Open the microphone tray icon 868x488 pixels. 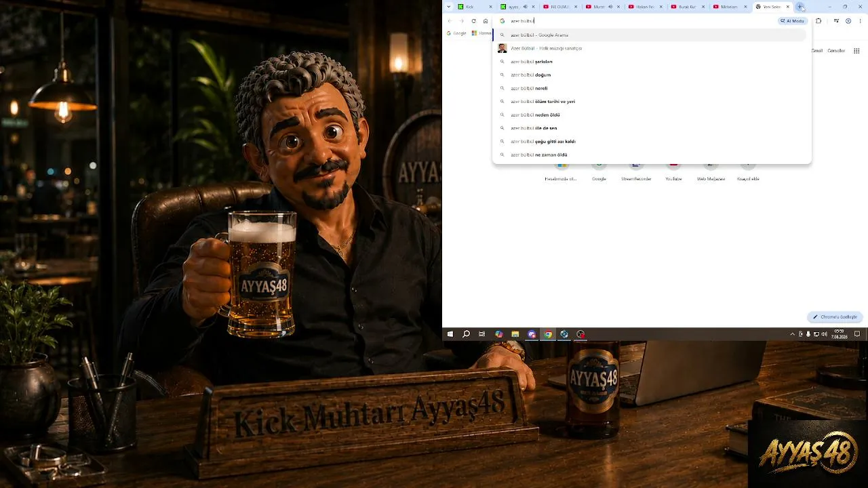(x=808, y=334)
